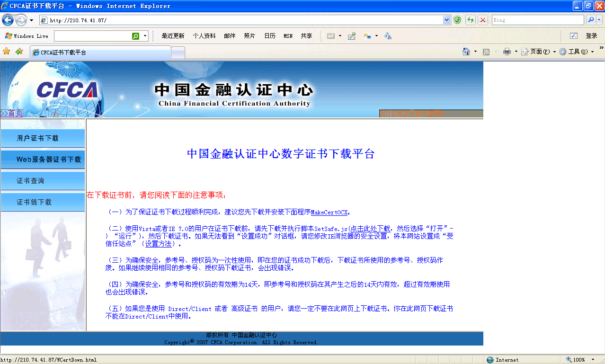Click the Stop loading red X icon
This screenshot has width=605, height=364.
tap(482, 20)
